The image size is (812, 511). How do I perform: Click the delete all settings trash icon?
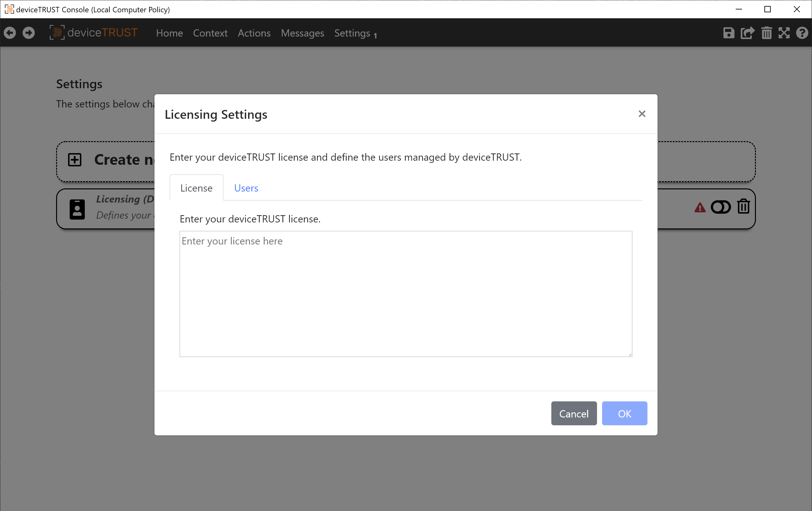[x=766, y=33]
